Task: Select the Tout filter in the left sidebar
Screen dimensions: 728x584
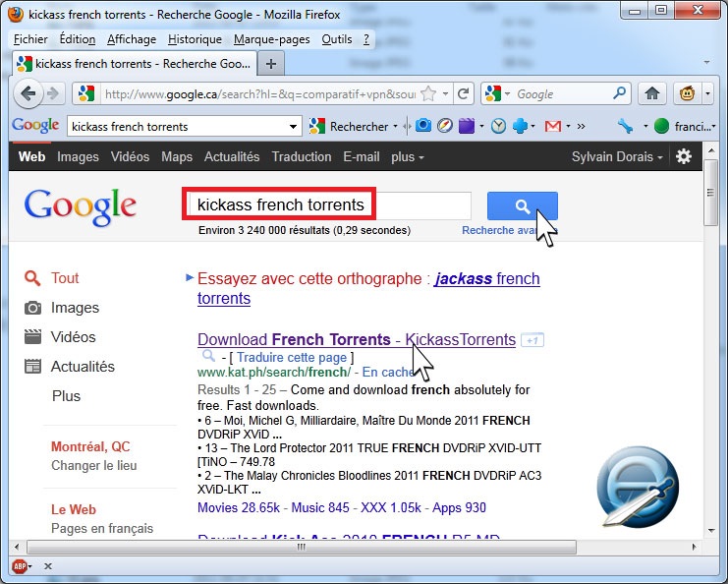Action: coord(51,278)
